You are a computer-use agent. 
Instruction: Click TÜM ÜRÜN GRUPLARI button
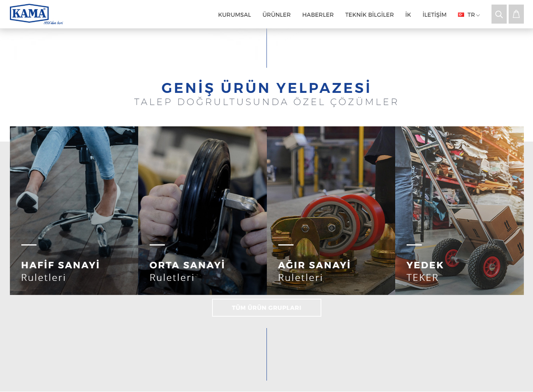pos(266,308)
